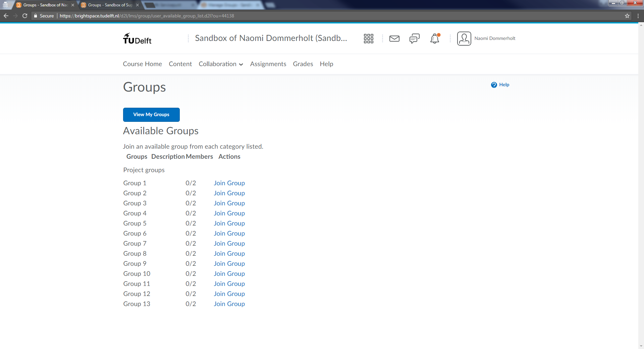The height and width of the screenshot is (349, 644).
Task: Join Group 1 via its link
Action: [229, 183]
